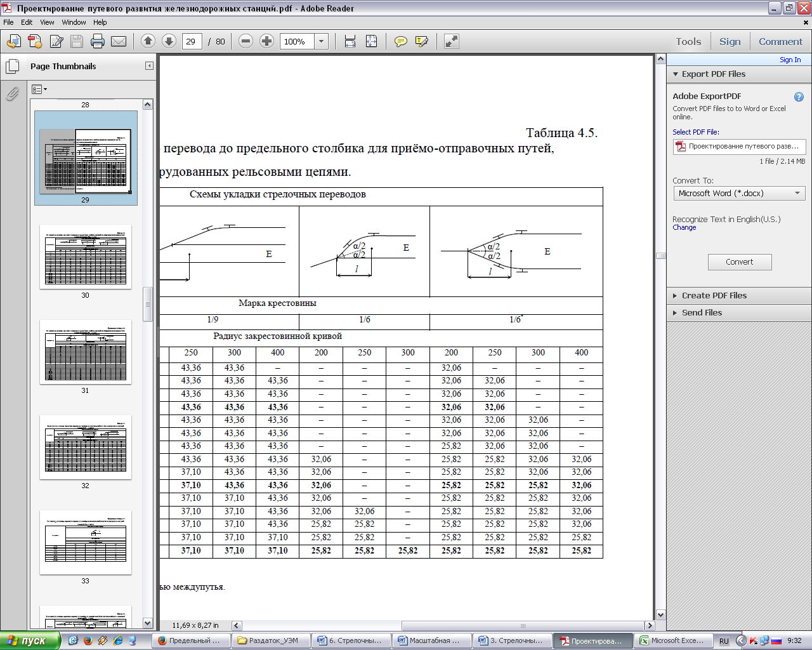Go to next page with down arrow

tap(169, 41)
